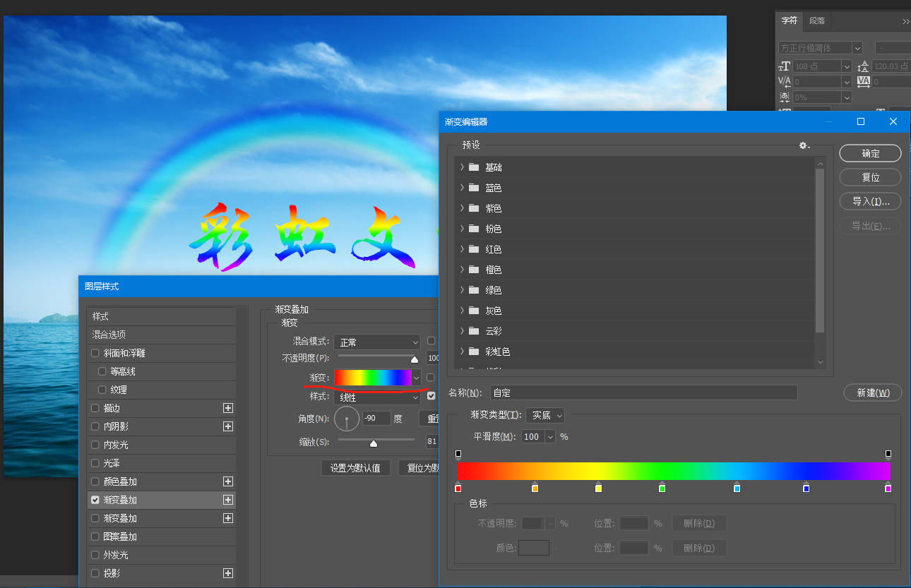Enable the 斜面和浮雕 checkbox
The width and height of the screenshot is (911, 588).
coord(95,353)
